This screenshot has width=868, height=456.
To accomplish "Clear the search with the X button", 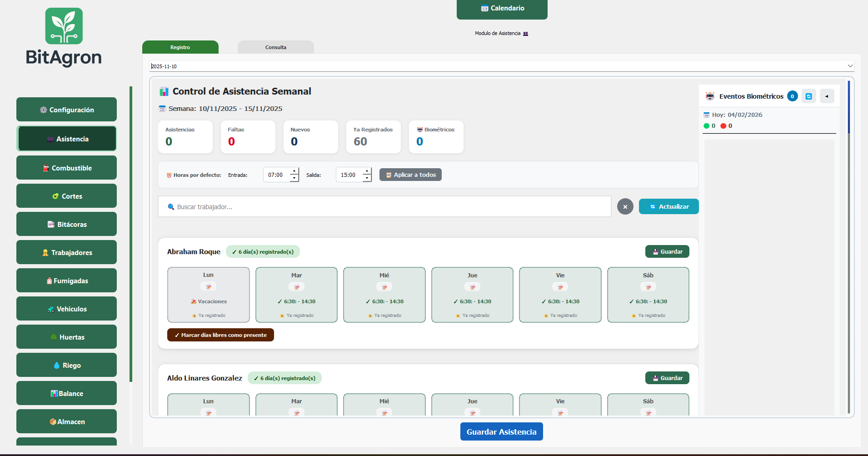I will point(625,206).
